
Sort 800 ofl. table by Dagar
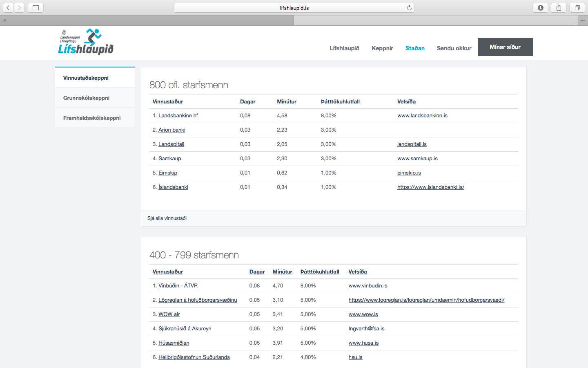coord(247,101)
